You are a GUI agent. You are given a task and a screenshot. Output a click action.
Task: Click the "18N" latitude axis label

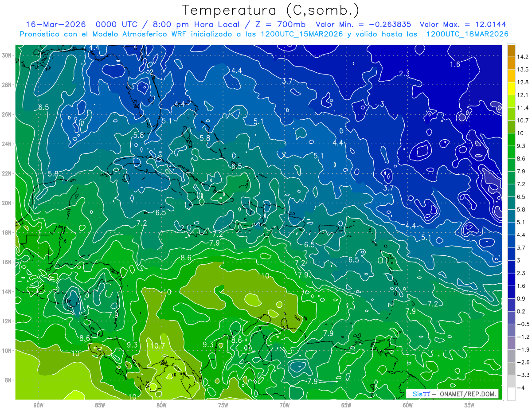tap(7, 232)
